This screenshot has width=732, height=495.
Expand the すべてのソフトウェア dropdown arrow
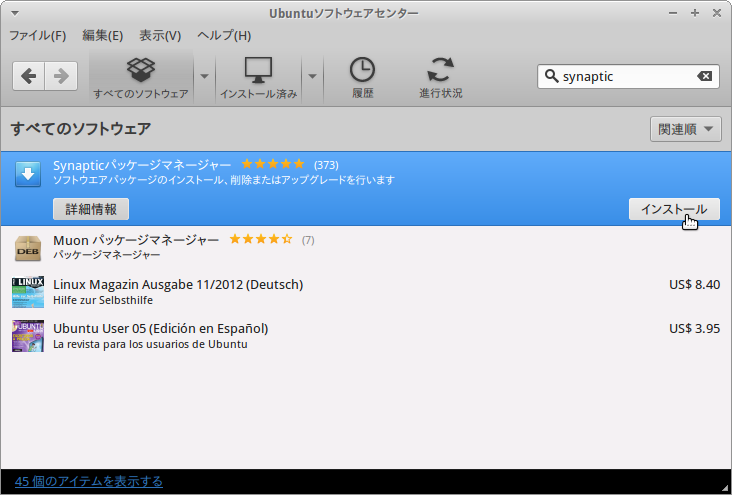tap(204, 76)
